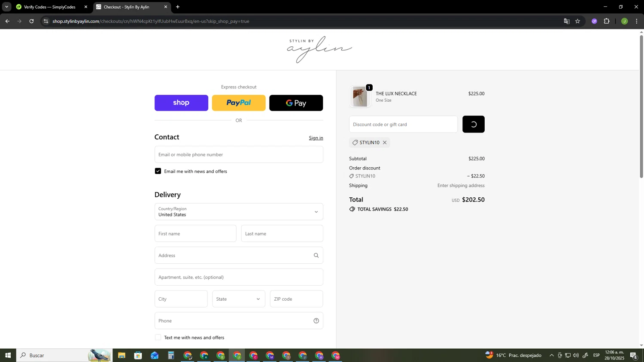Focus the Last name field
Screen dimensions: 644x362
point(282,234)
